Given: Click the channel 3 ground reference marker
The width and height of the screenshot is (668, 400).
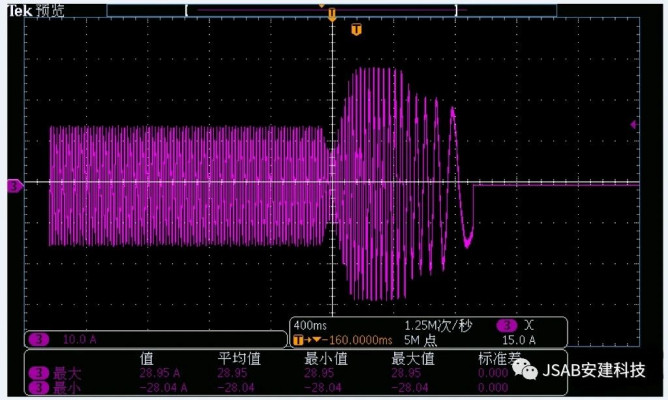Looking at the screenshot, I should tap(14, 186).
